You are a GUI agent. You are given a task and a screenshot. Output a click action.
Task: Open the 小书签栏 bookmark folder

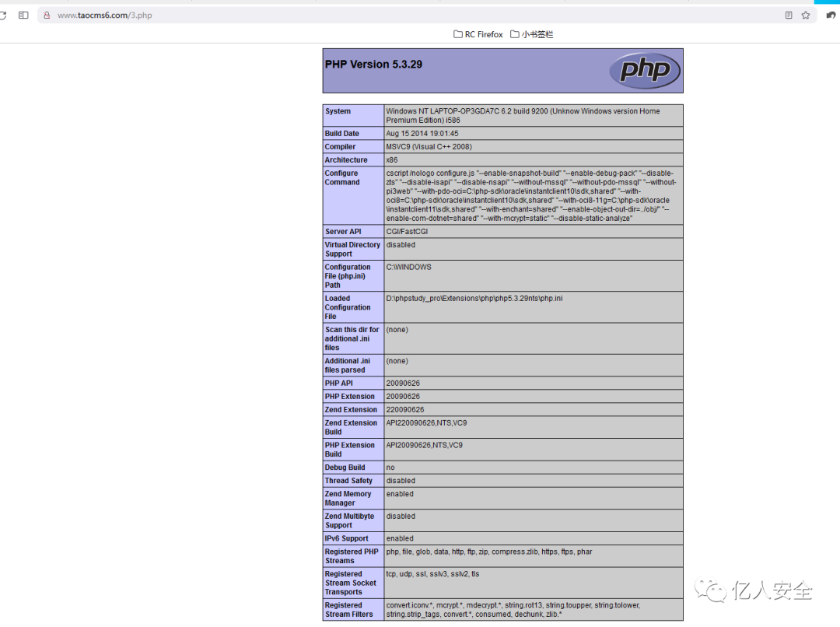click(531, 34)
